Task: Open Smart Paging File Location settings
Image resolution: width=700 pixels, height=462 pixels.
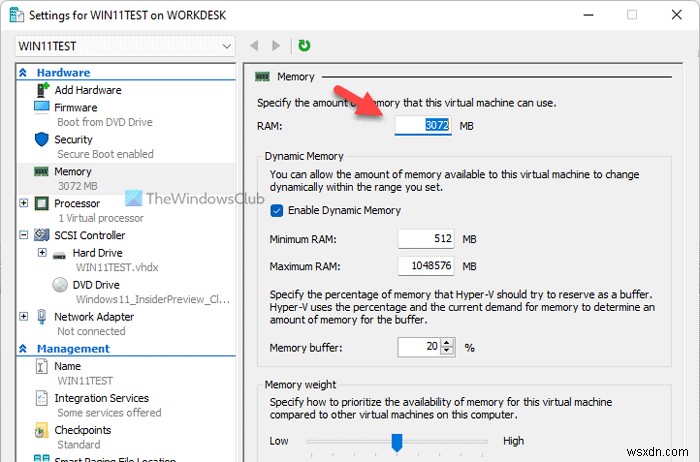Action: point(115,459)
